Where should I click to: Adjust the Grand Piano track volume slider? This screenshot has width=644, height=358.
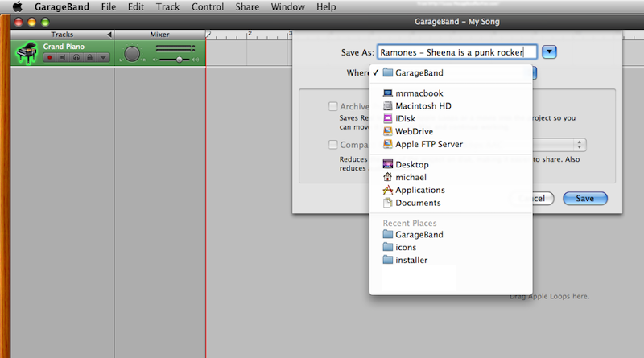pos(179,59)
